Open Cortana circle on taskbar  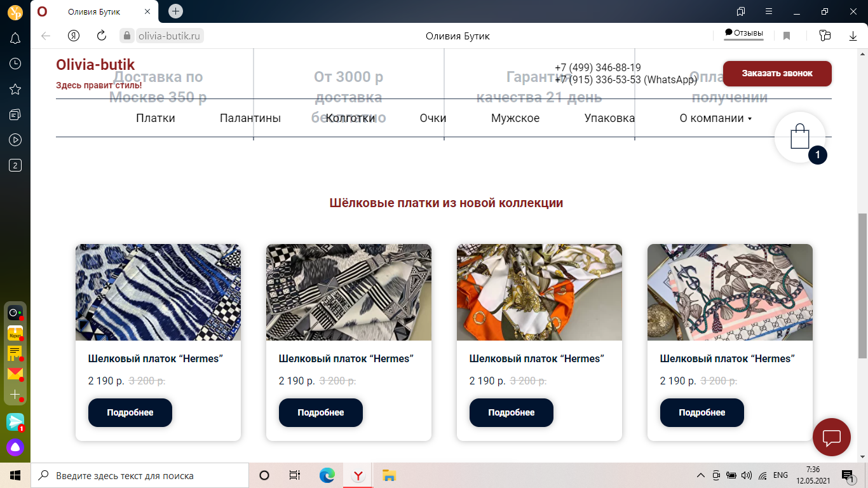264,475
